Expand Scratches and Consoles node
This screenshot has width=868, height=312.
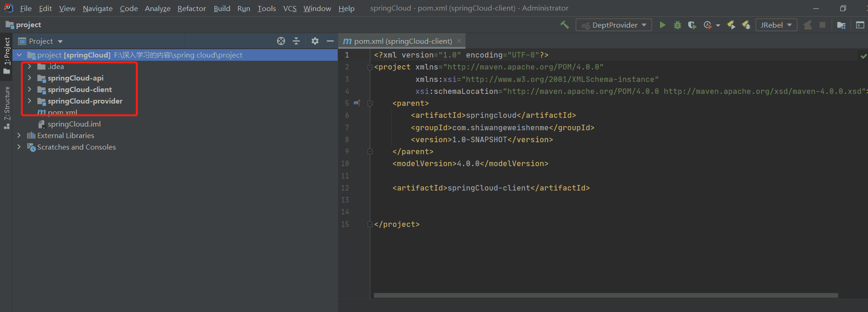pos(19,147)
